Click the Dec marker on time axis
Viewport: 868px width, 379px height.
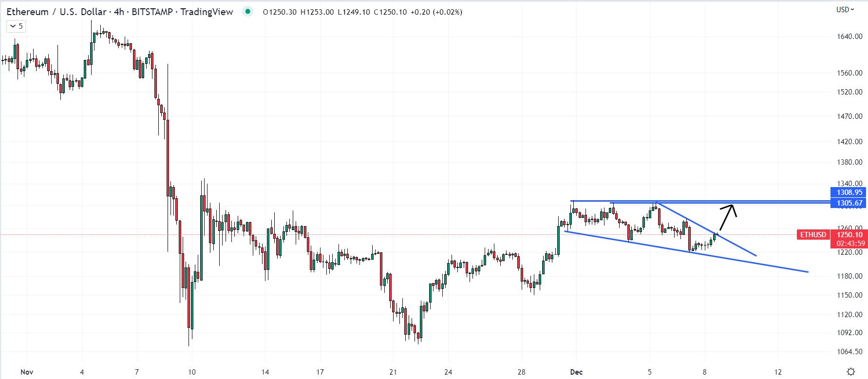pos(576,372)
